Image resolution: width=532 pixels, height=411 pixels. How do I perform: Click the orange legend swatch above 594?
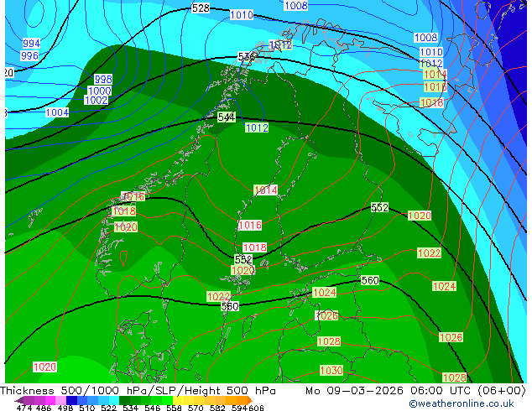243,400
